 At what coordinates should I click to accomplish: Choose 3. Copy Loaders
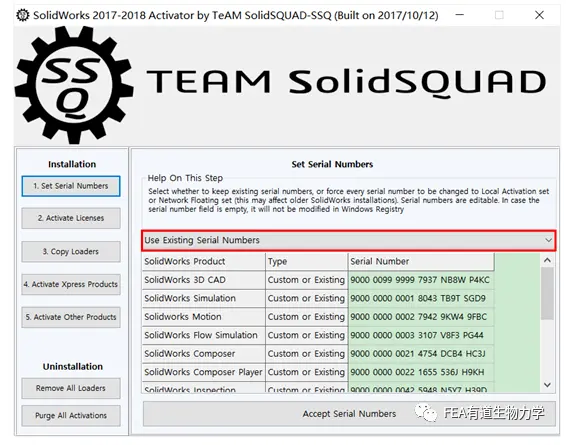[71, 252]
